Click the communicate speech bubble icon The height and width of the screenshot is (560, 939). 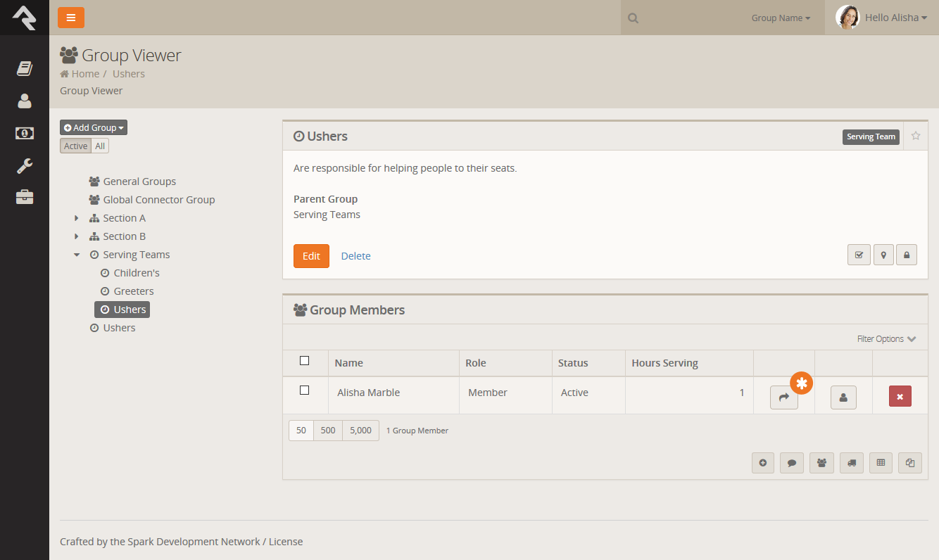(x=792, y=463)
